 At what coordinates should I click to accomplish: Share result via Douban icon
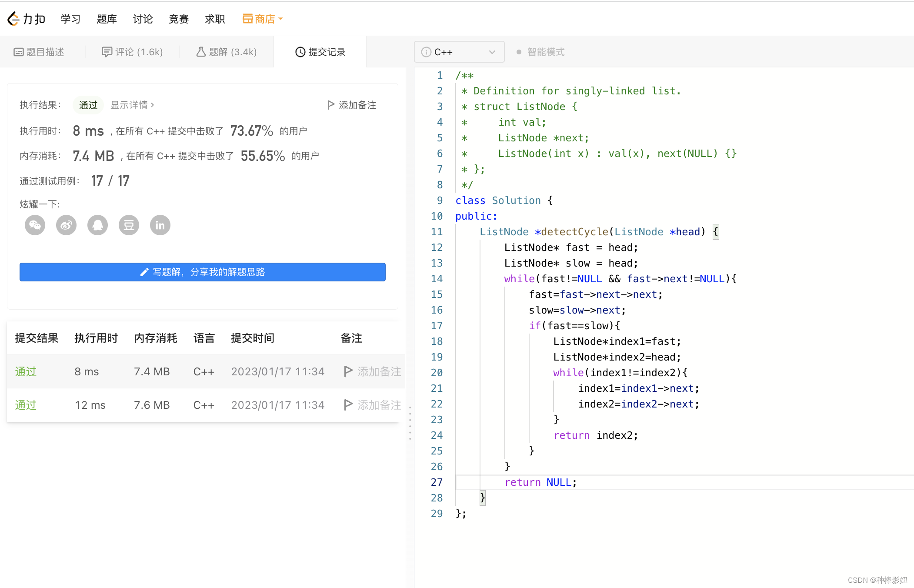129,225
